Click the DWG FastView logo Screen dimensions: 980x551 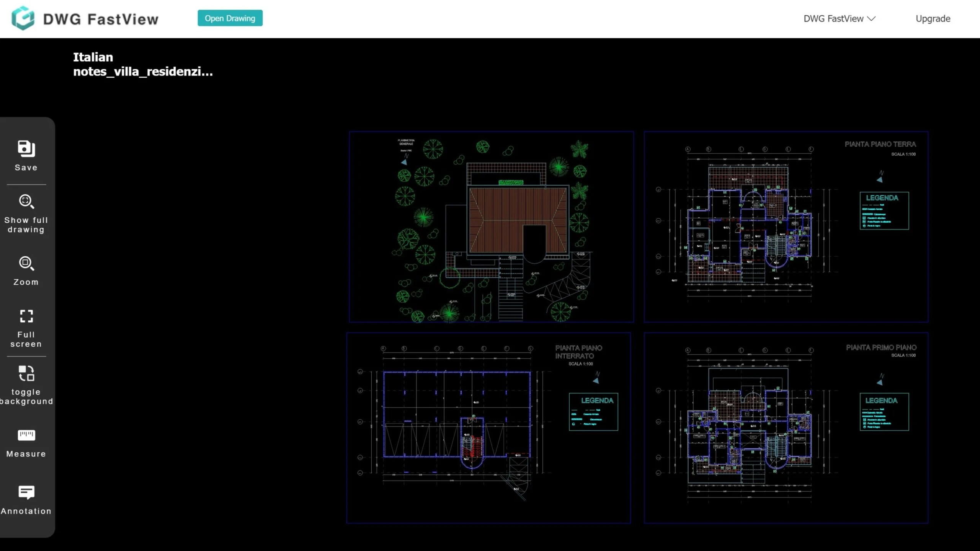point(85,18)
